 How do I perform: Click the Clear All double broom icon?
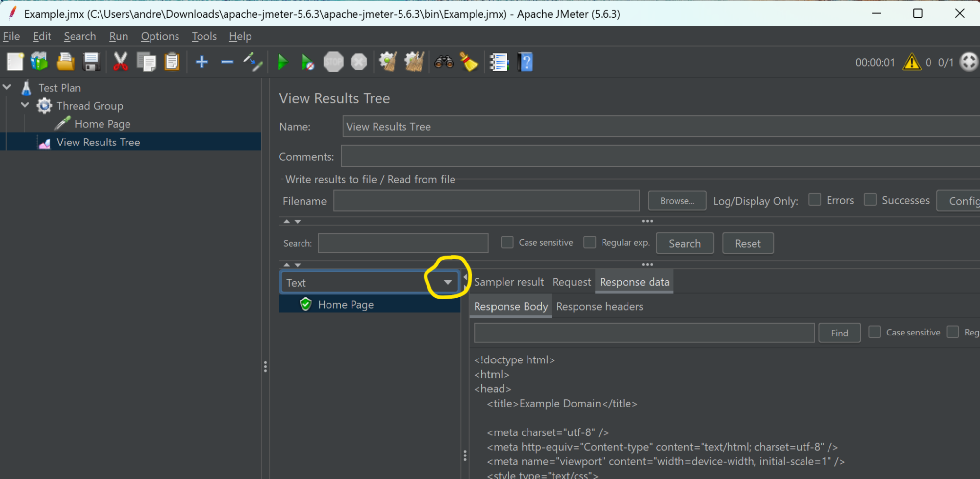tap(414, 62)
